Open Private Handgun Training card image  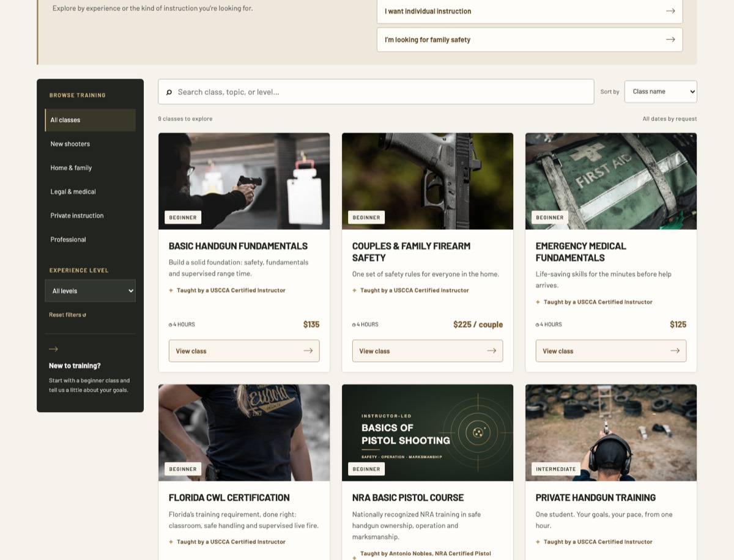611,433
